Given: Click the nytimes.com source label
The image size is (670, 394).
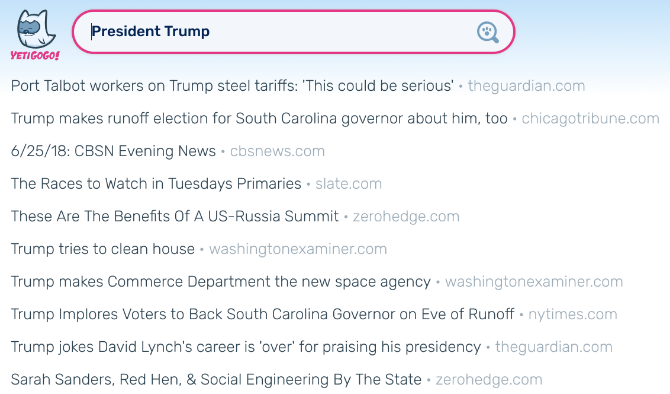Looking at the screenshot, I should 573,314.
